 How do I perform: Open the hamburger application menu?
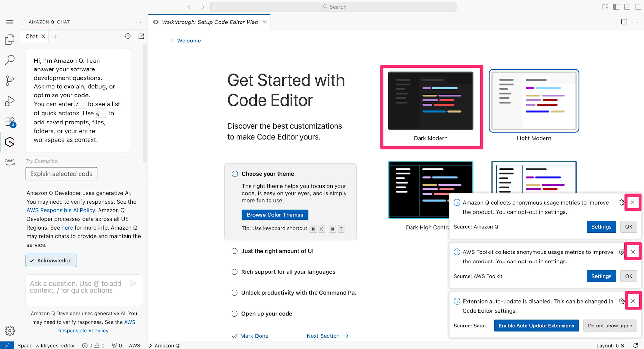pyautogui.click(x=10, y=22)
